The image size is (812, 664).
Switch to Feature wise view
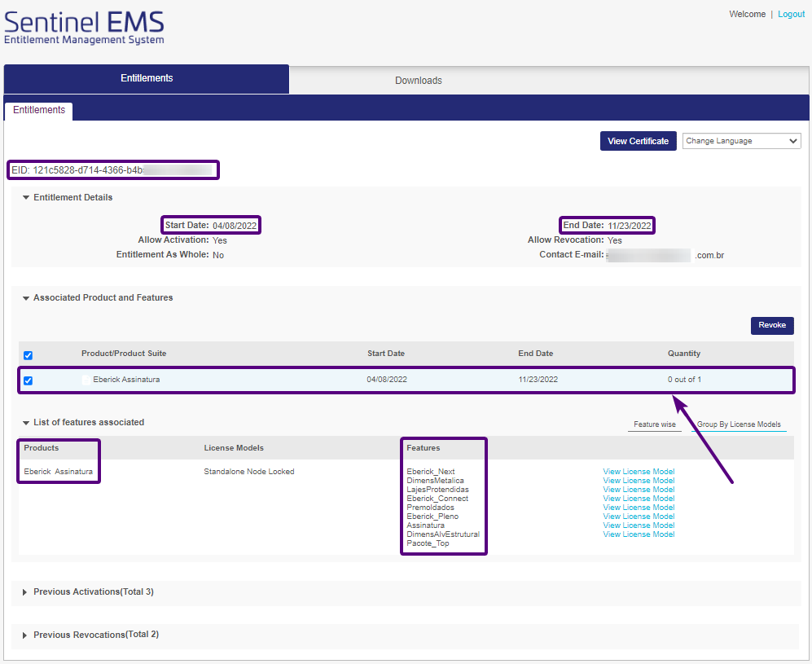click(655, 424)
